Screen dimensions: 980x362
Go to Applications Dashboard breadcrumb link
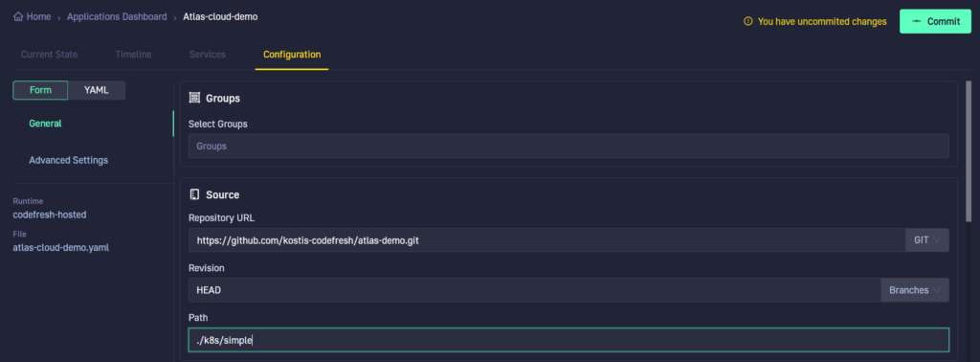(x=117, y=17)
